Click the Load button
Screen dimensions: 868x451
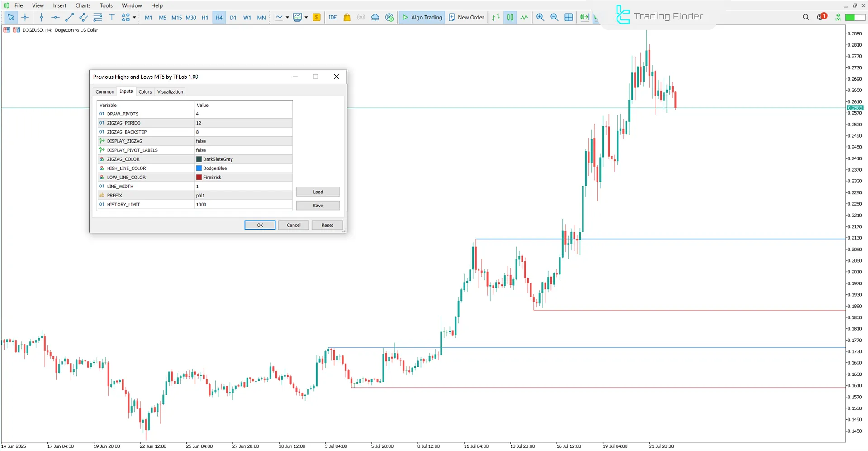click(318, 192)
